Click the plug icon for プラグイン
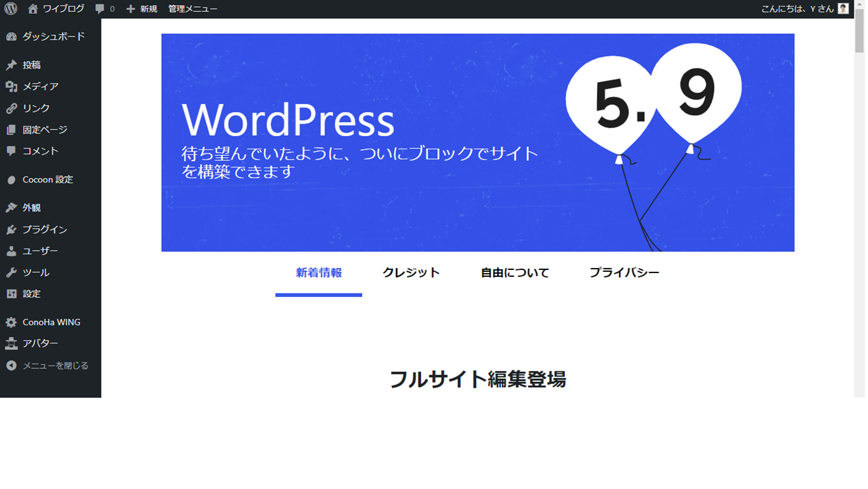The width and height of the screenshot is (868, 489). click(x=11, y=230)
